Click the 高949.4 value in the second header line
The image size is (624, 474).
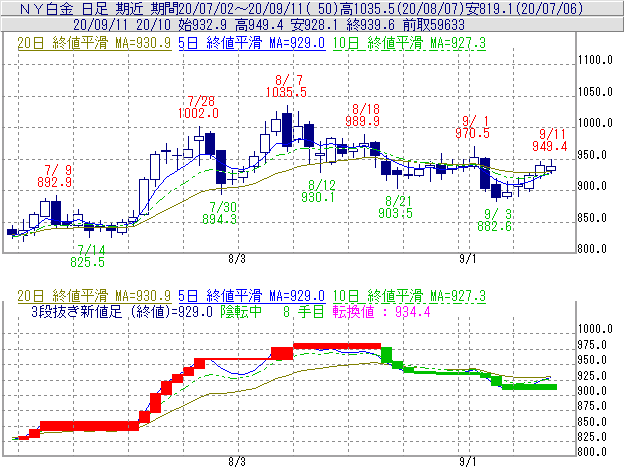point(259,25)
